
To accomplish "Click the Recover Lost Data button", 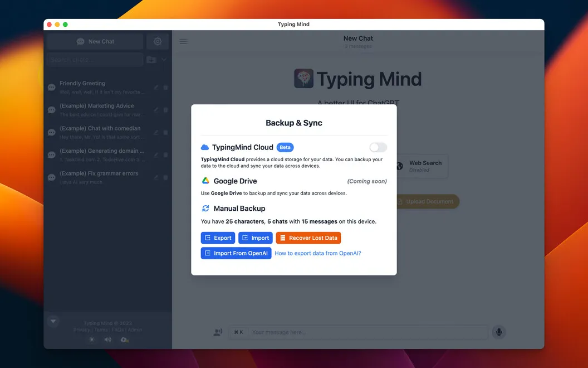I will pos(308,238).
